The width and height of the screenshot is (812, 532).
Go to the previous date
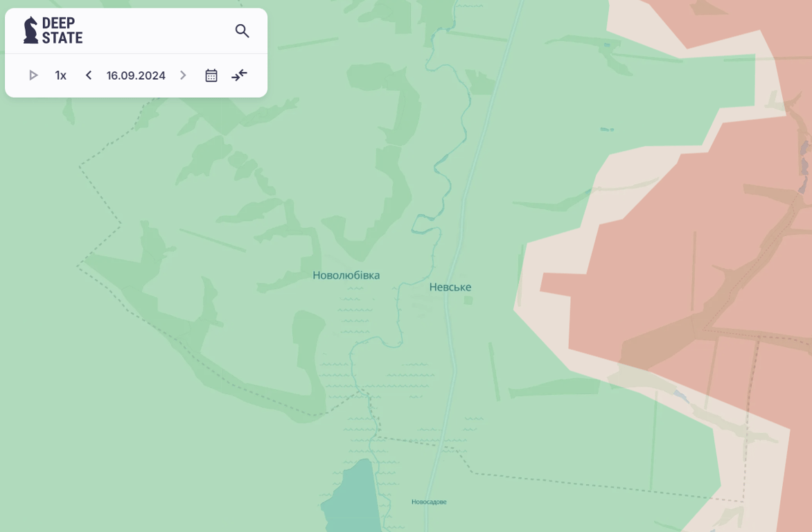[89, 76]
